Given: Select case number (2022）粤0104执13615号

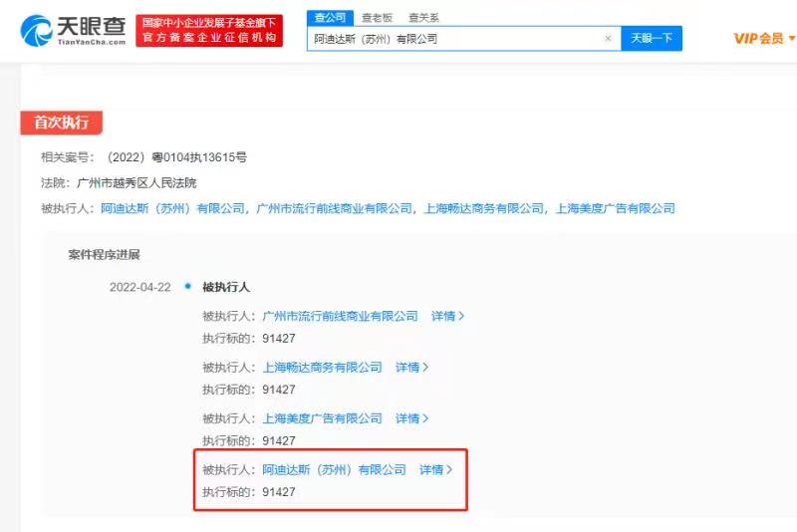Looking at the screenshot, I should tap(175, 157).
